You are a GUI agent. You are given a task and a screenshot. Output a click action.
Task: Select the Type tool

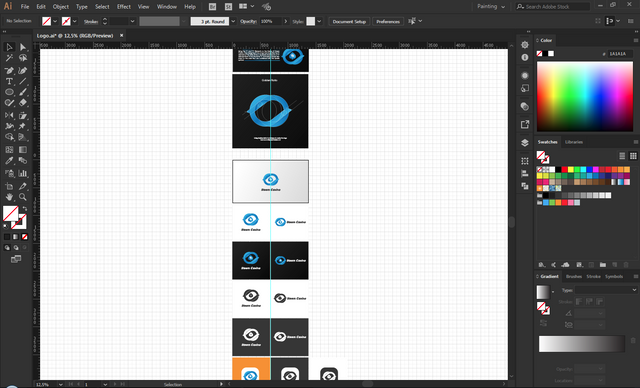pyautogui.click(x=9, y=82)
